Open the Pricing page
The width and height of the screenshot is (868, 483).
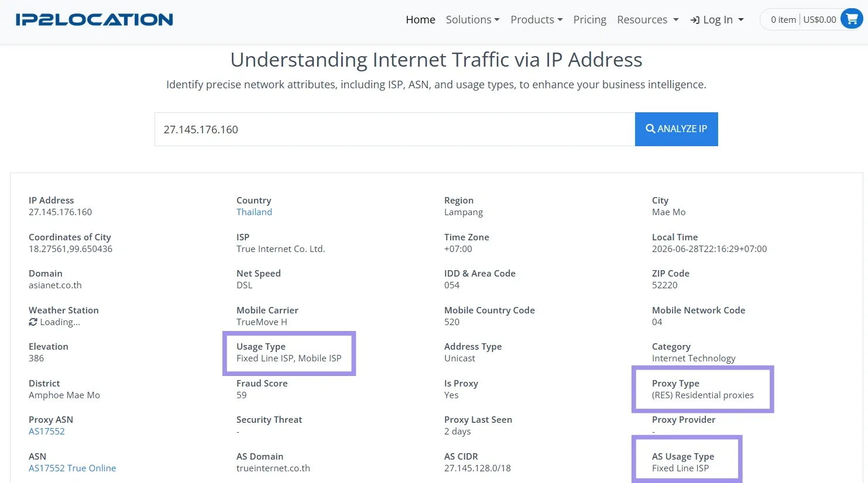[x=589, y=19]
